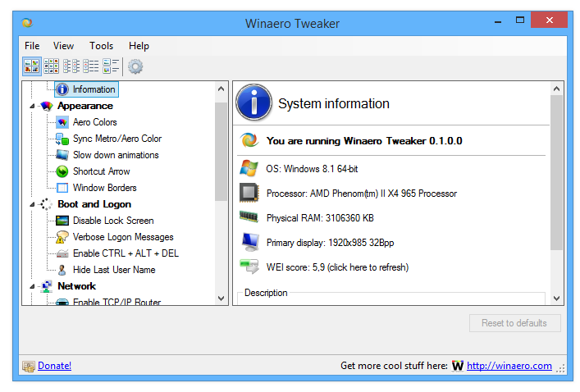Screen dimensions: 580x392
Task: Click the Boot and Logon spinner icon
Action: [47, 204]
